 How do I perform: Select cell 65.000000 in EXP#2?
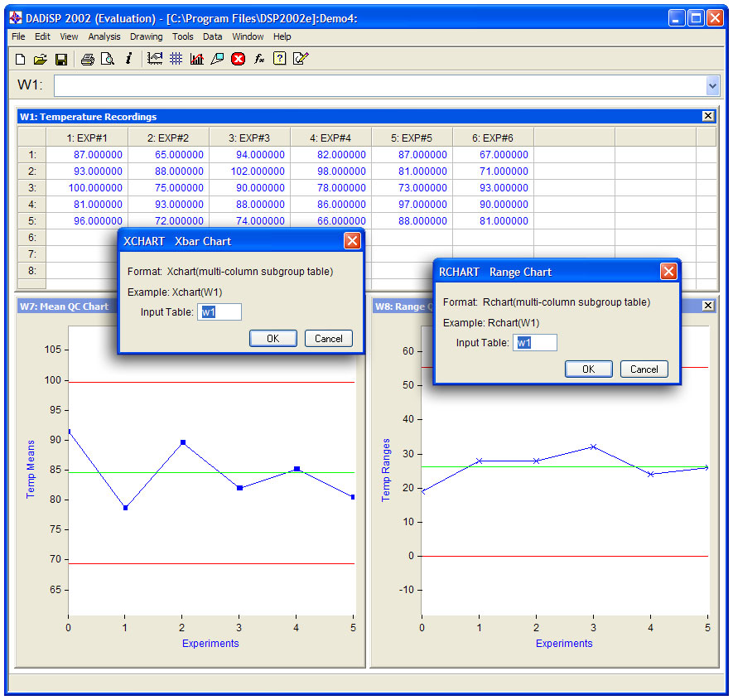168,155
